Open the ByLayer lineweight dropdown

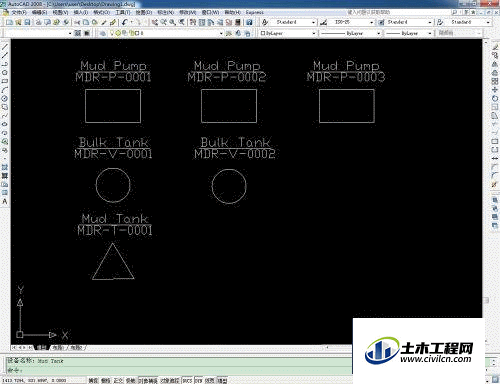click(408, 33)
